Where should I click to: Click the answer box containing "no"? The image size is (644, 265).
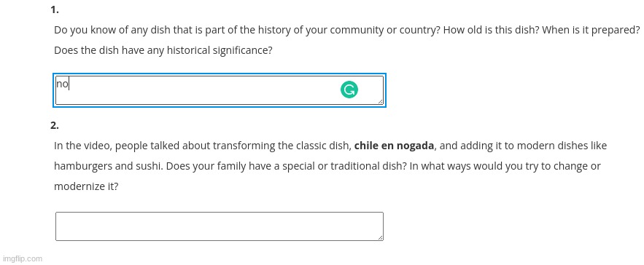[220, 90]
